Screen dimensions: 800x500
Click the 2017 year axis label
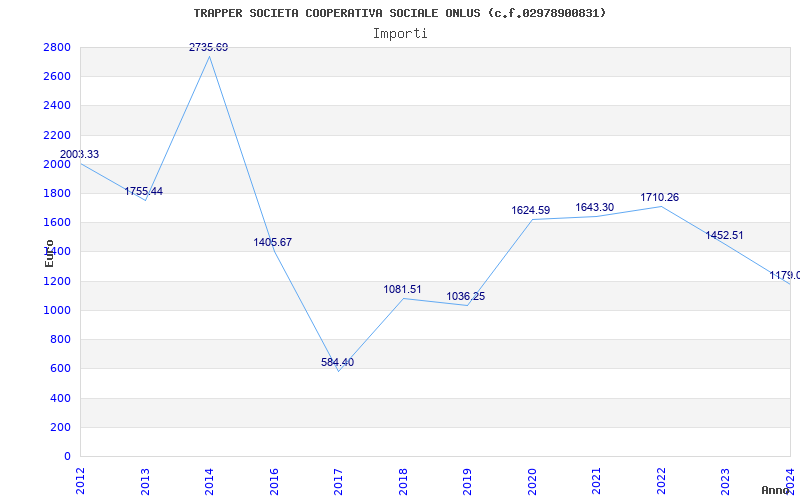point(338,481)
